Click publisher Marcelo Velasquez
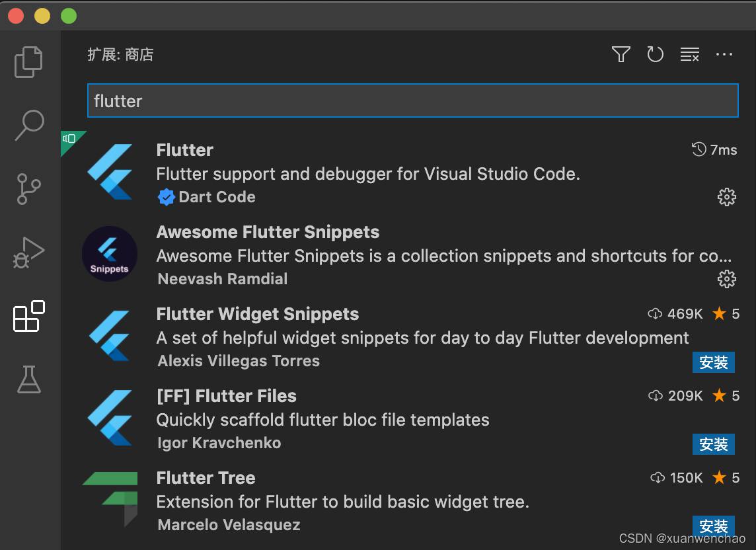 point(229,525)
